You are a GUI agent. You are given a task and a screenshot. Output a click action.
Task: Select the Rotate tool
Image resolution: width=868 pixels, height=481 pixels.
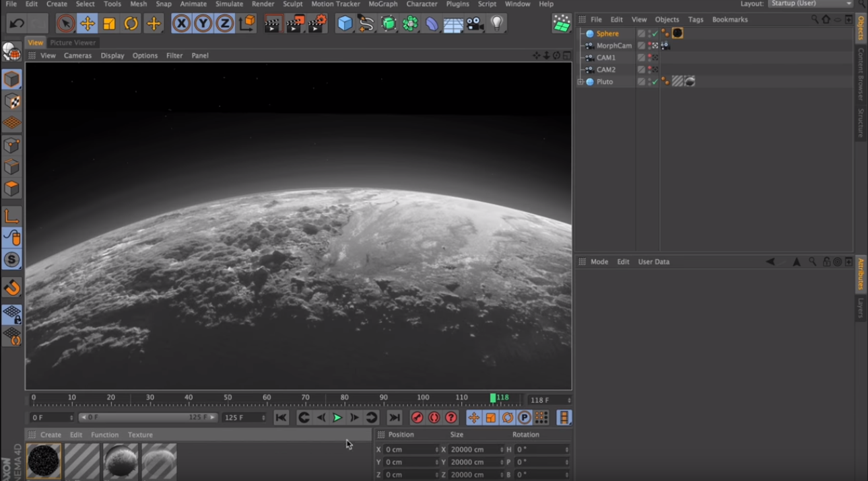pos(131,24)
